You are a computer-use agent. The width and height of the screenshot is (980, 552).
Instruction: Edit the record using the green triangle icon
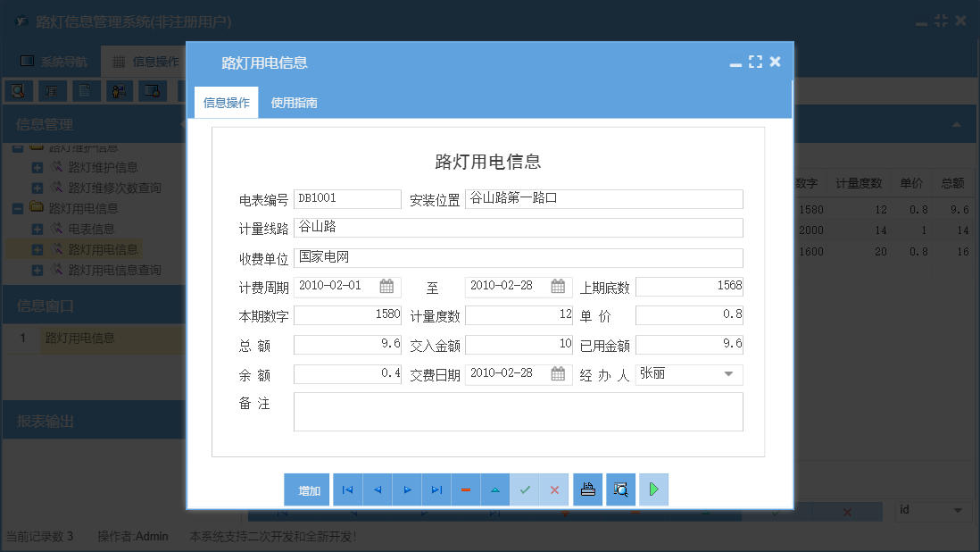tap(494, 489)
